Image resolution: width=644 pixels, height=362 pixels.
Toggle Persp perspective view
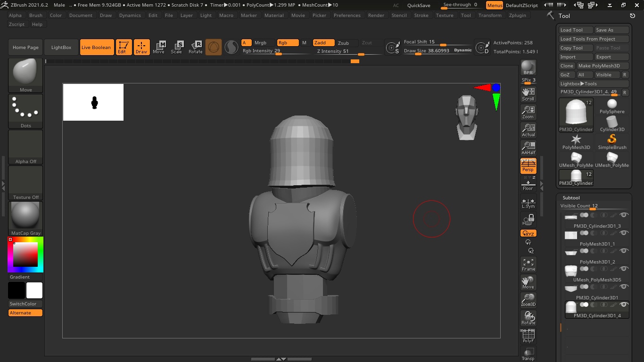pos(528,166)
